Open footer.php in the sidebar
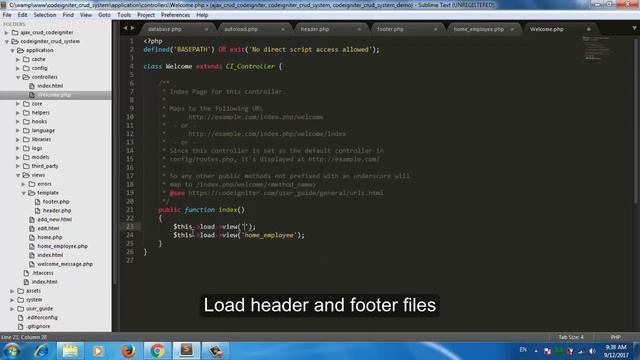The height and width of the screenshot is (360, 640). (x=56, y=202)
